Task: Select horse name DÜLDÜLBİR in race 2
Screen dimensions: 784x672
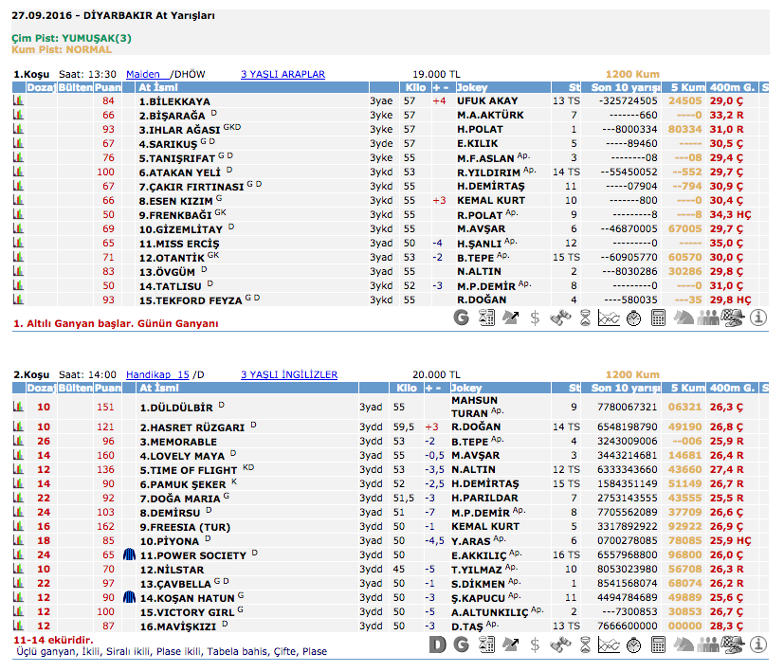Action: [177, 408]
